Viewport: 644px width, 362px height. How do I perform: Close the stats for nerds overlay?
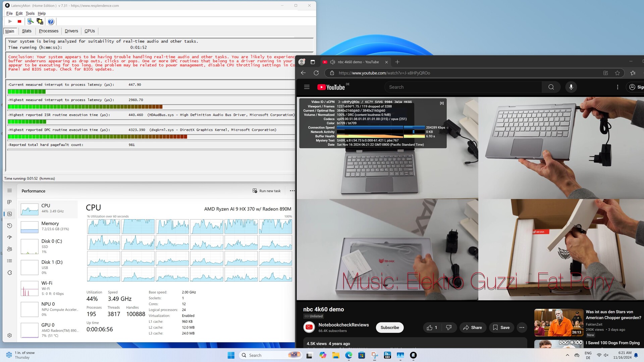click(x=441, y=103)
